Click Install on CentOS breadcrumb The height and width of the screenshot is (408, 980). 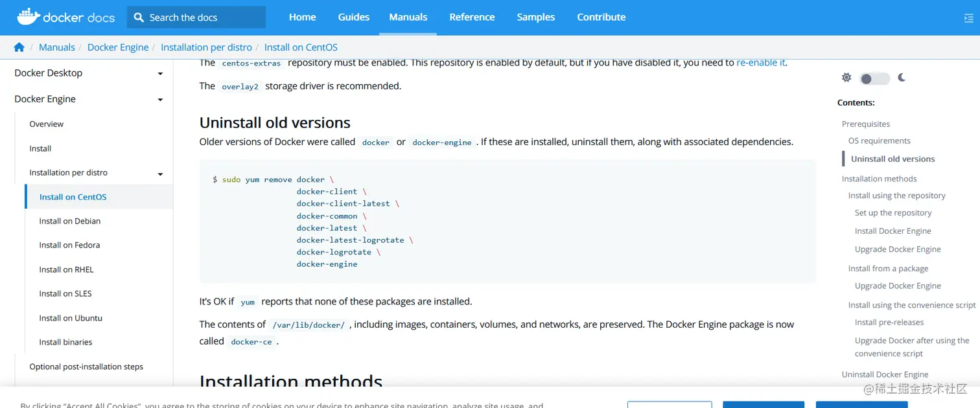tap(301, 47)
